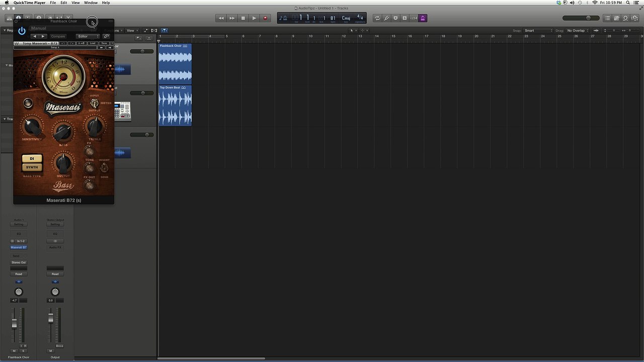Select SYNTH bass type button
The width and height of the screenshot is (644, 362).
[x=32, y=167]
